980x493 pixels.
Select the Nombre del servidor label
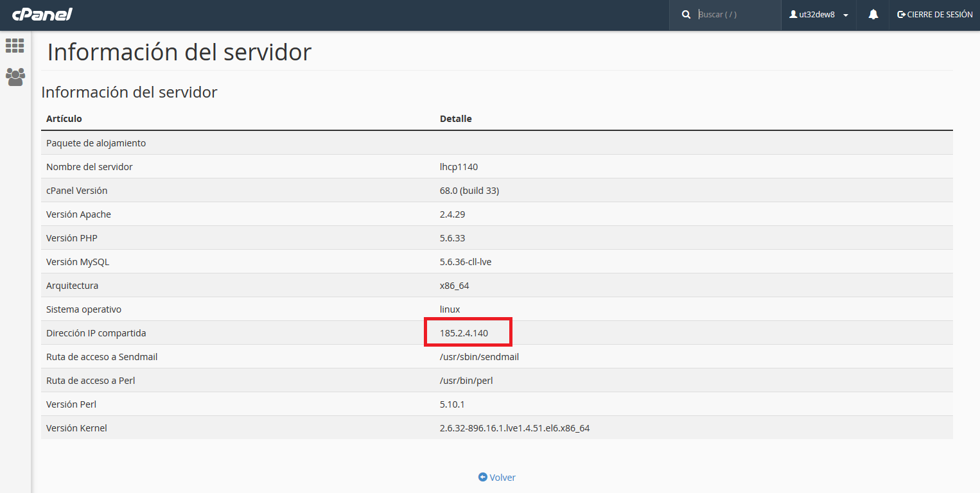coord(89,167)
